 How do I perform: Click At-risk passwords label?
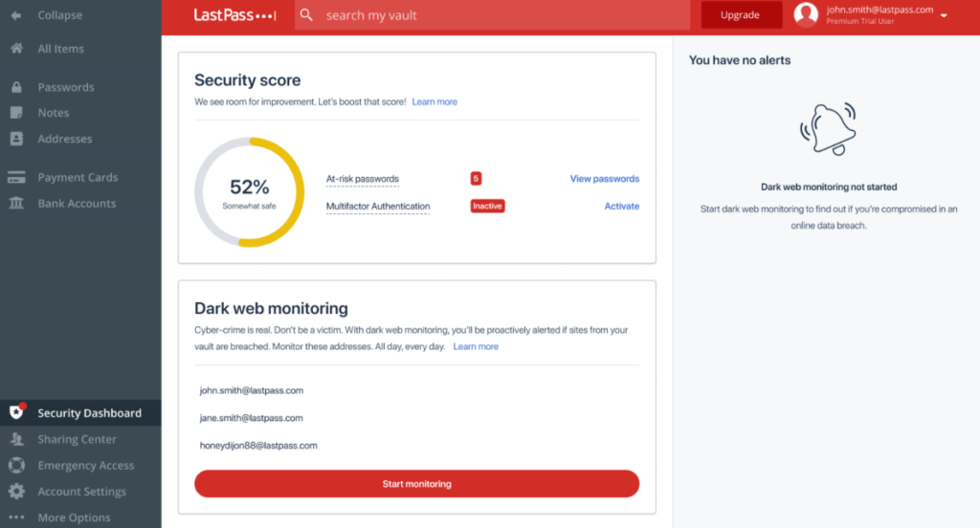coord(363,179)
